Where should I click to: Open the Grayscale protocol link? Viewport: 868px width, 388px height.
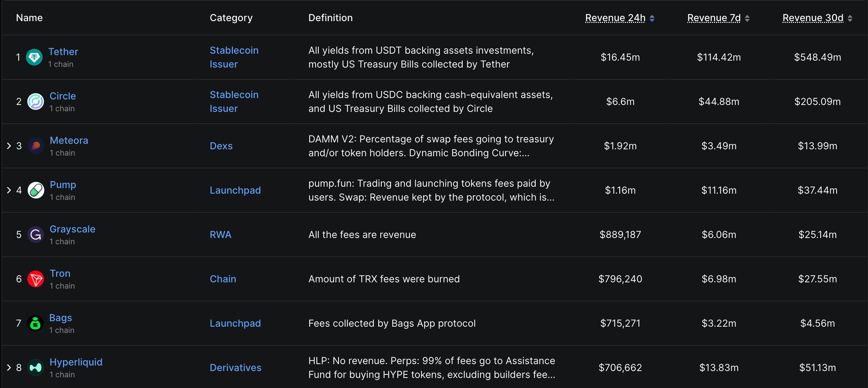click(72, 229)
